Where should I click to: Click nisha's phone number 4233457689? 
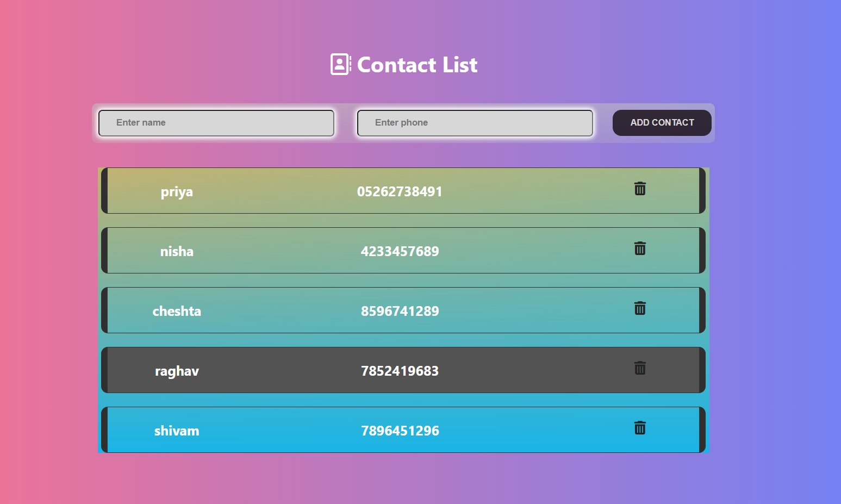pyautogui.click(x=400, y=251)
